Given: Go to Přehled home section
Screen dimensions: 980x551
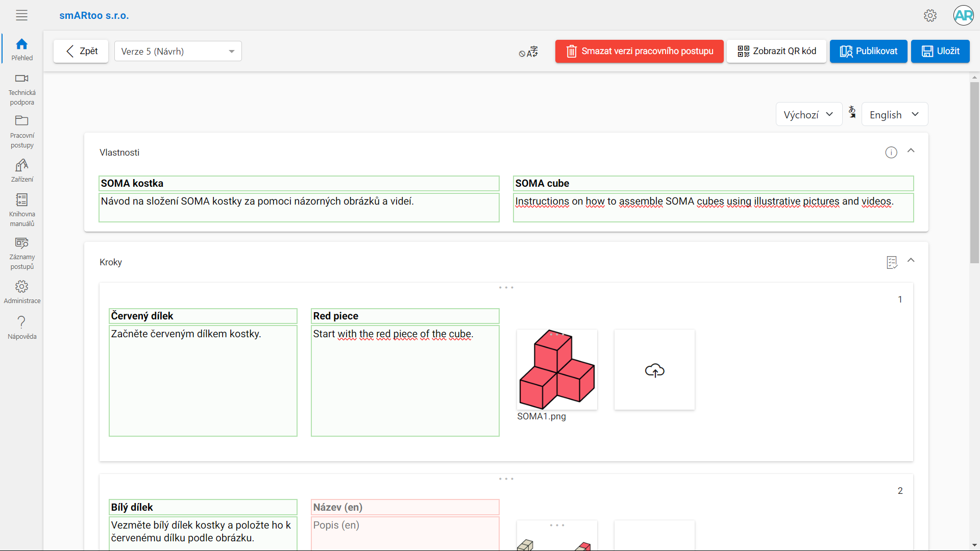Looking at the screenshot, I should [22, 49].
